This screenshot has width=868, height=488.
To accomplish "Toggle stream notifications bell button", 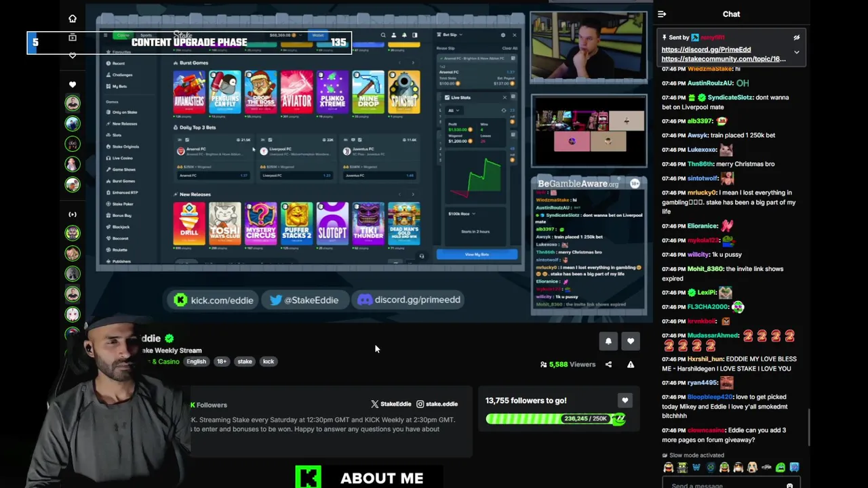I will click(608, 342).
